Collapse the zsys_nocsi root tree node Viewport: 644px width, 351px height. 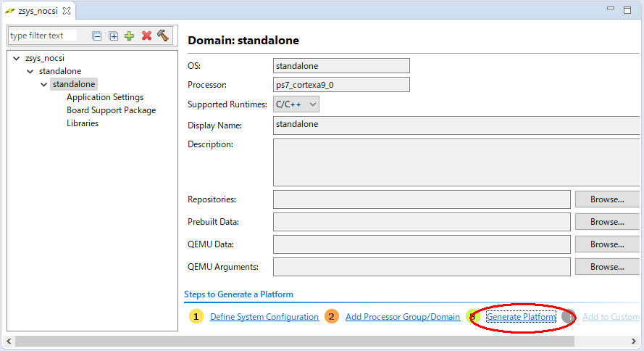(x=17, y=58)
